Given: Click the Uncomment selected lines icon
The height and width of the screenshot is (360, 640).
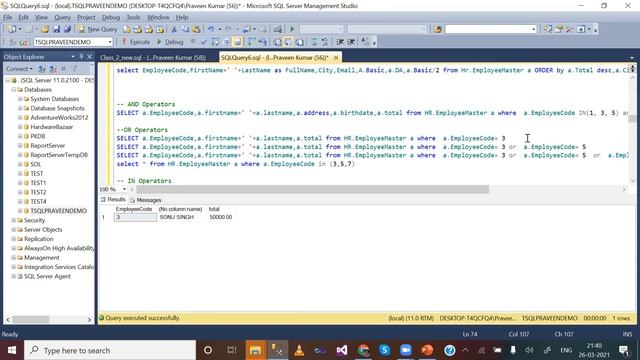Looking at the screenshot, I should [x=324, y=42].
